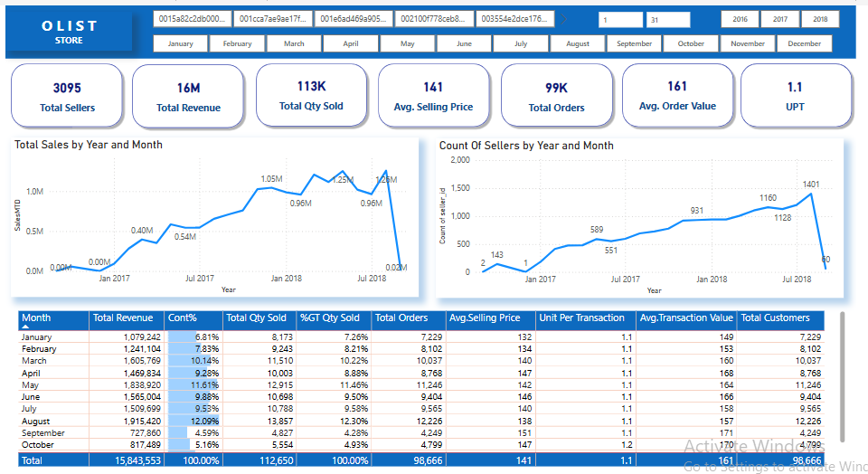Open the Total Sellers 3095 card
The image size is (868, 474).
pyautogui.click(x=67, y=96)
